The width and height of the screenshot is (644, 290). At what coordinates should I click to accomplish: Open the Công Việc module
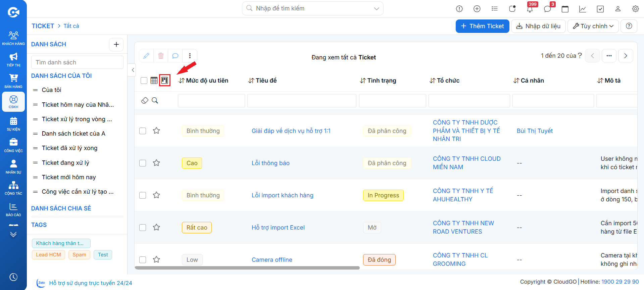[13, 145]
